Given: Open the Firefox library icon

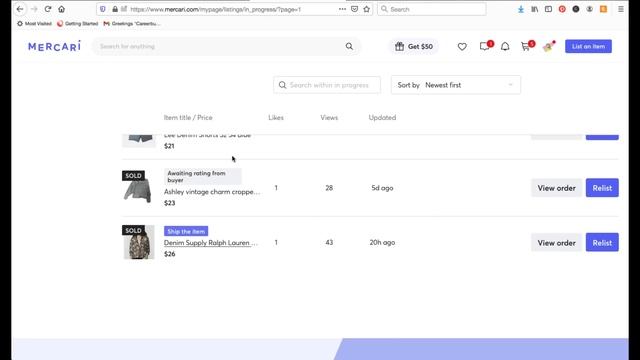Looking at the screenshot, I should (x=534, y=9).
